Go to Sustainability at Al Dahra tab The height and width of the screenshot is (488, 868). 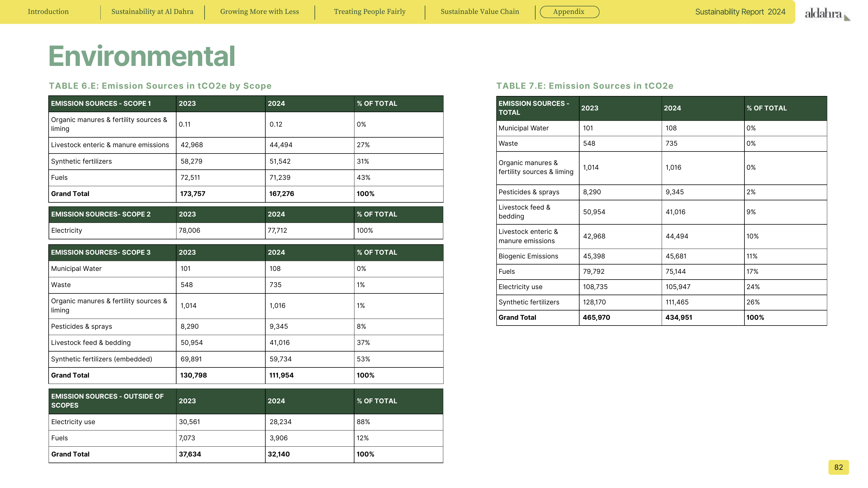(152, 12)
